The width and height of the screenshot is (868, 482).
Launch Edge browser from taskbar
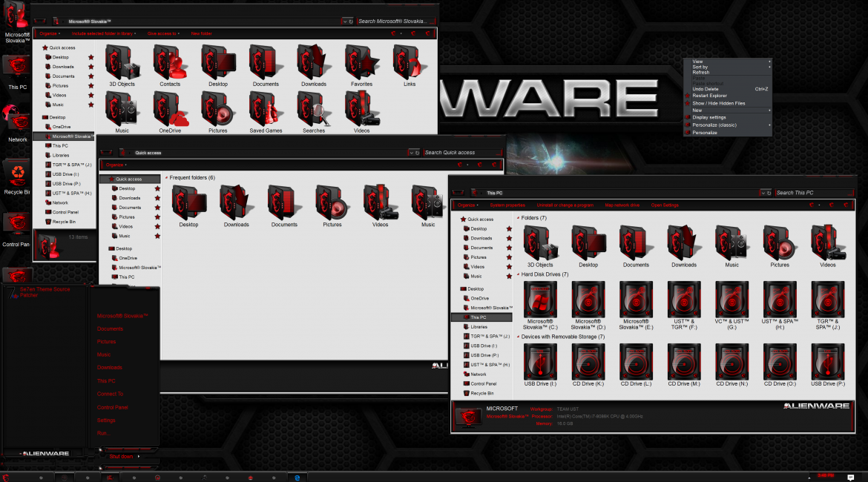[297, 478]
